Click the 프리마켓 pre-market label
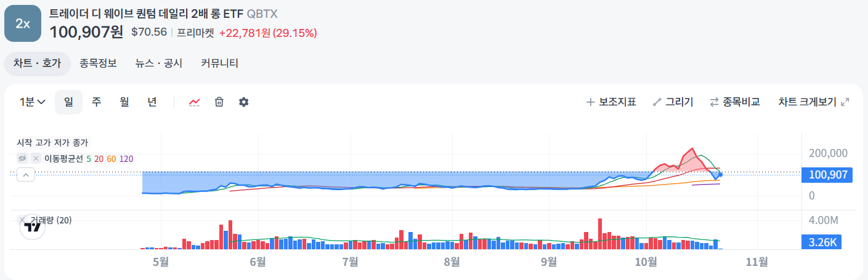 pyautogui.click(x=195, y=33)
